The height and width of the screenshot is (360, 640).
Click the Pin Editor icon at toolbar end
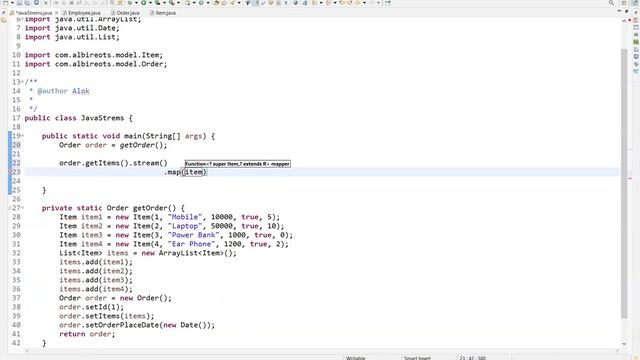(x=387, y=3)
